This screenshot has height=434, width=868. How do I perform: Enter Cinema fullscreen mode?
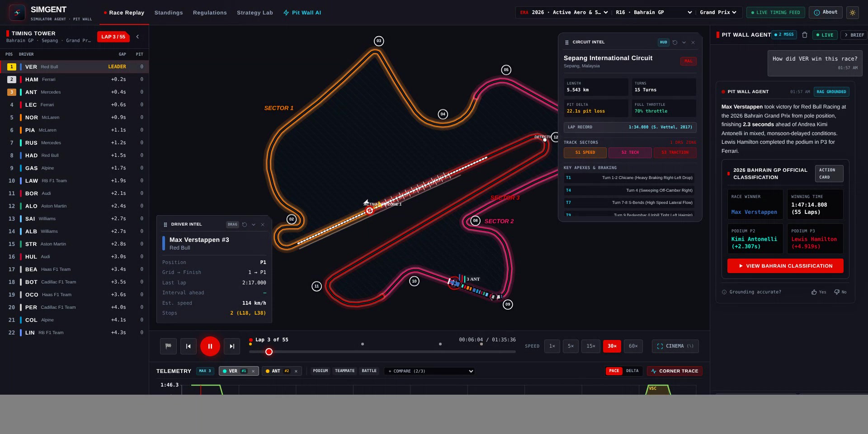pos(675,346)
